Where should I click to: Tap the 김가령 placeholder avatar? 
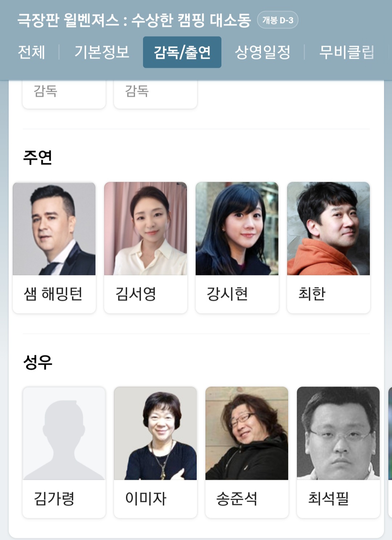point(64,433)
